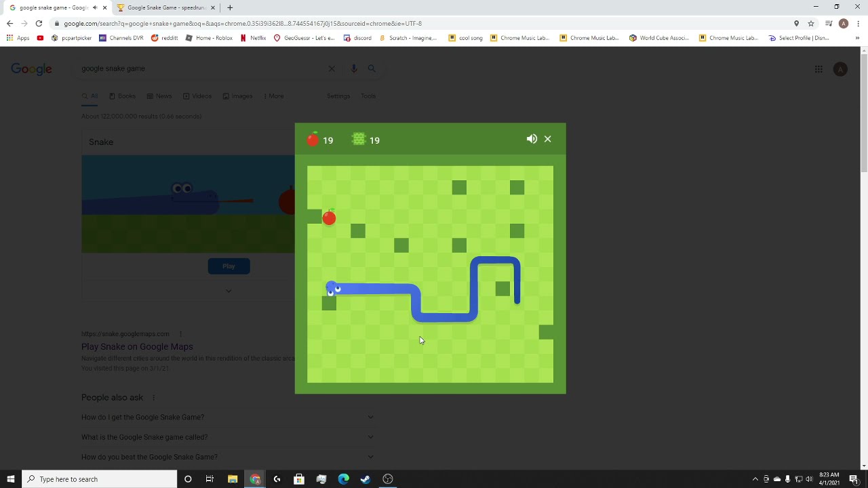Open the cool song bookmark
This screenshot has height=488, width=868.
[x=466, y=38]
